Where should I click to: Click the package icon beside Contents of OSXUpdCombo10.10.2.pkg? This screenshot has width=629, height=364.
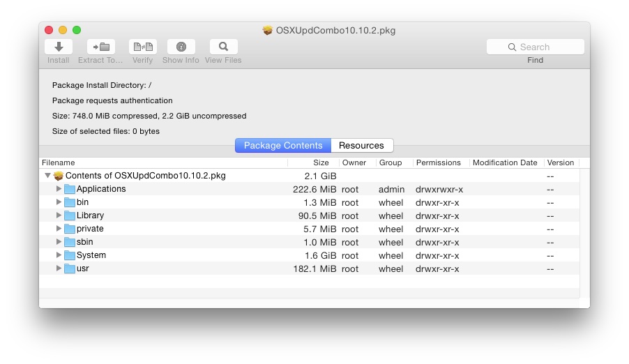coord(59,176)
